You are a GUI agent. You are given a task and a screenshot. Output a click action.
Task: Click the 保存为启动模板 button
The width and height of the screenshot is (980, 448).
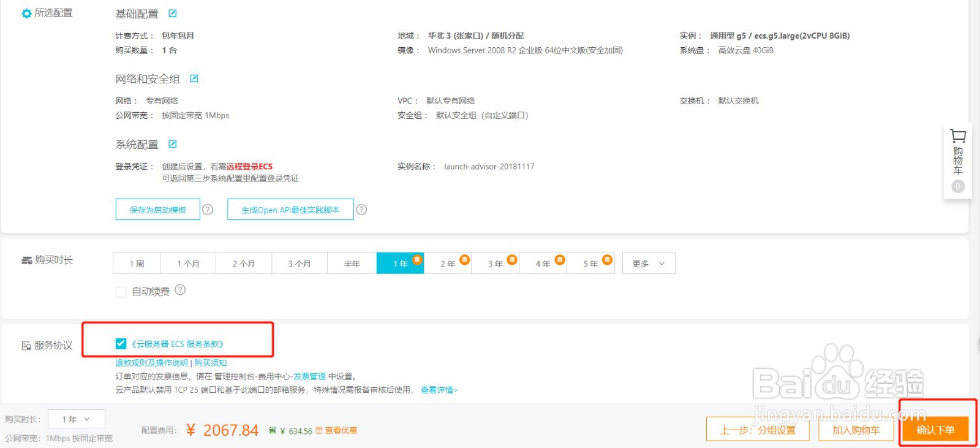[x=158, y=210]
